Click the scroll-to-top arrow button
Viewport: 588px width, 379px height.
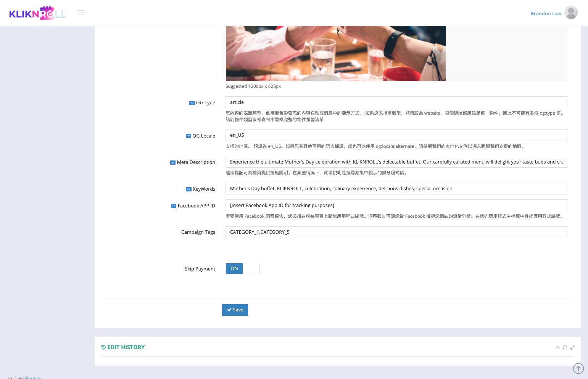(578, 368)
